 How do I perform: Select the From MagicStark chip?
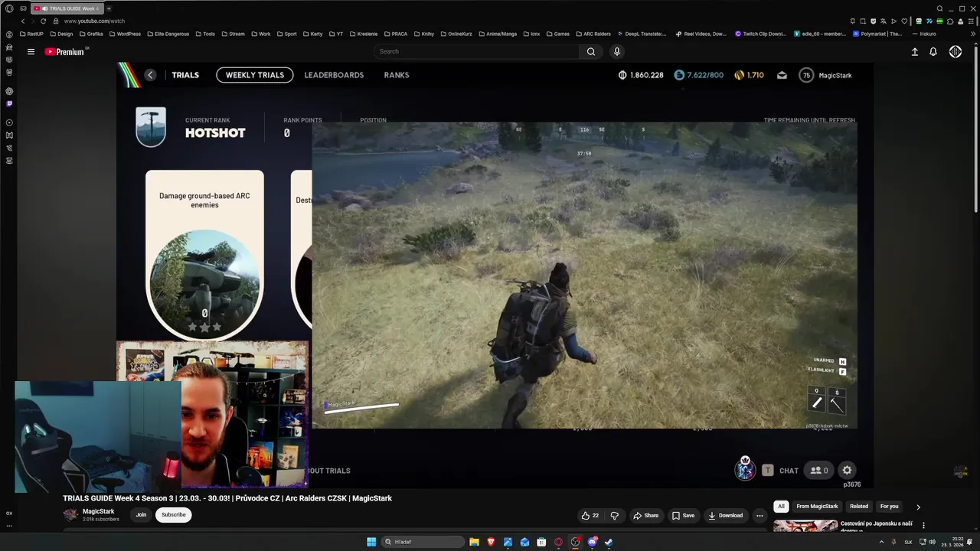click(x=817, y=506)
